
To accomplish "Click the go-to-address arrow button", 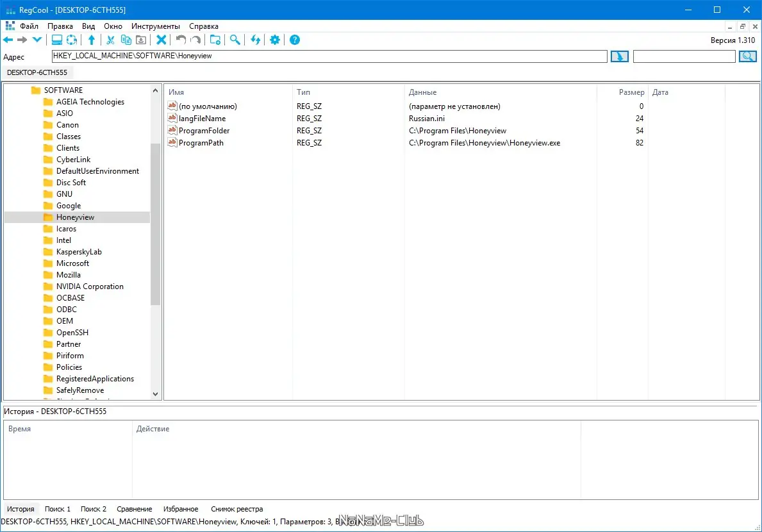I will pyautogui.click(x=619, y=56).
